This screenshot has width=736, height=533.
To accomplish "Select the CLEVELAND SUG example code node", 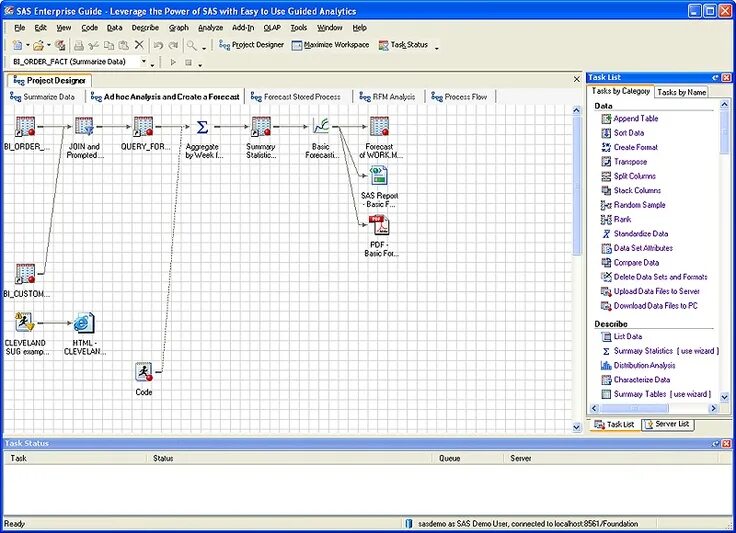I will (24, 322).
